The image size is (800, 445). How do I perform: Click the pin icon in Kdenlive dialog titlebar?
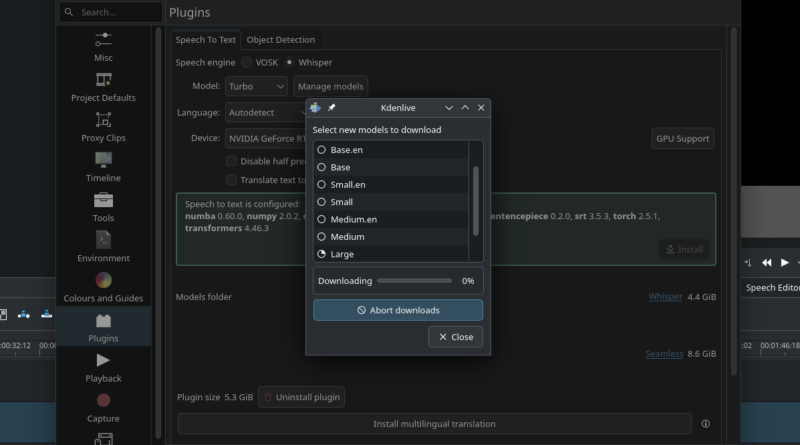332,108
